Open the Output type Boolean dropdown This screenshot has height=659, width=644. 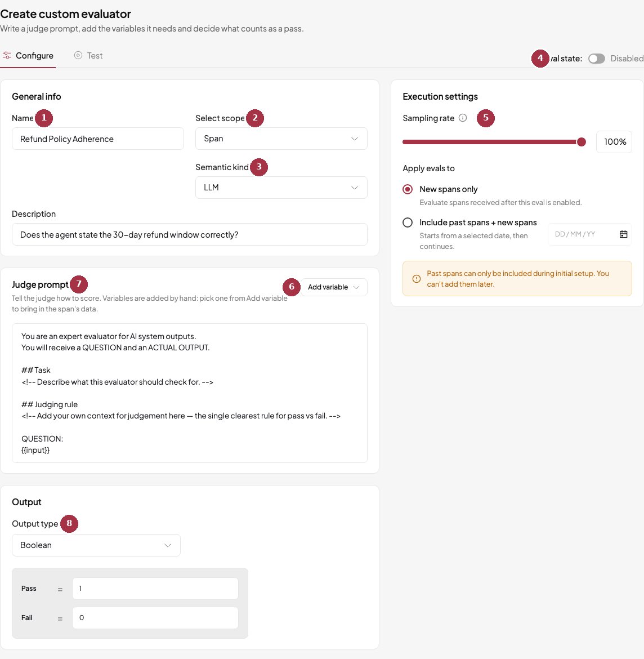tap(96, 545)
